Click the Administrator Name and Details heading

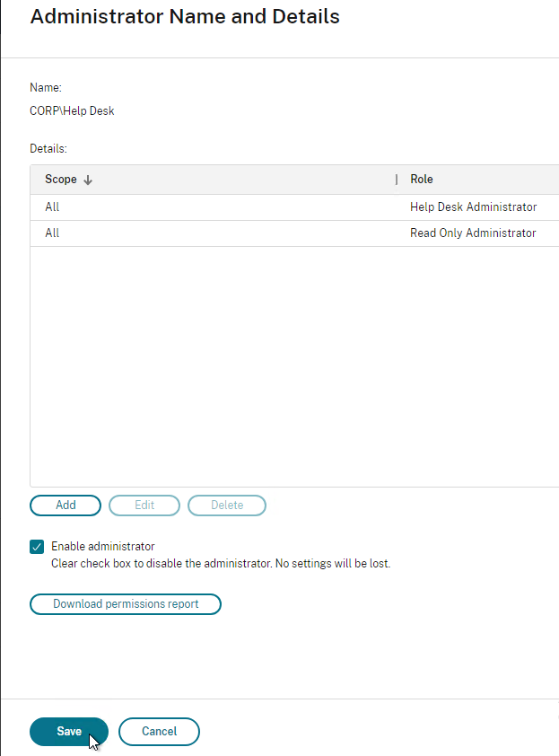point(185,16)
